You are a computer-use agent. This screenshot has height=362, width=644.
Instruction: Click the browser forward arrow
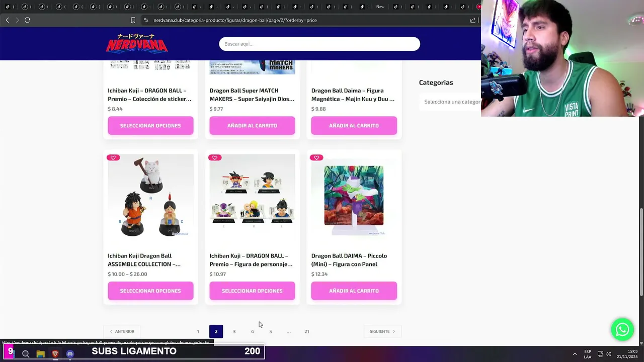(17, 20)
